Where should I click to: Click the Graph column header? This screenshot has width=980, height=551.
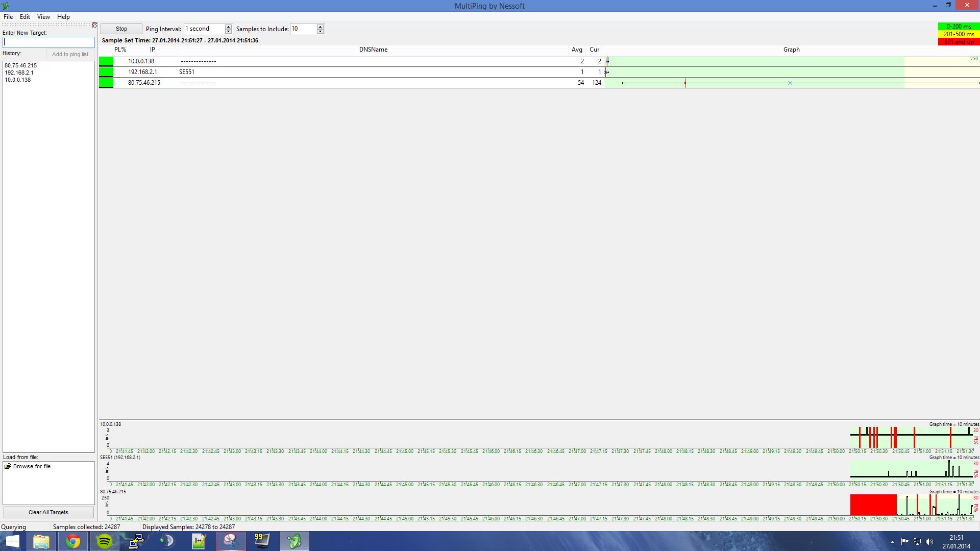(x=792, y=50)
